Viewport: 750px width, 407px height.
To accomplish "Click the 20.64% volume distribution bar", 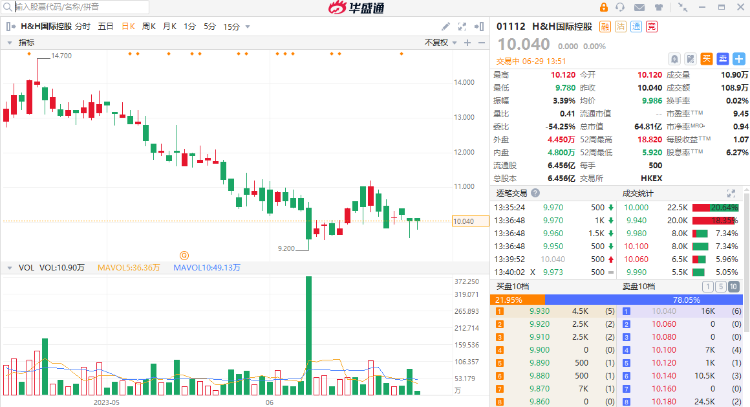I will (716, 208).
